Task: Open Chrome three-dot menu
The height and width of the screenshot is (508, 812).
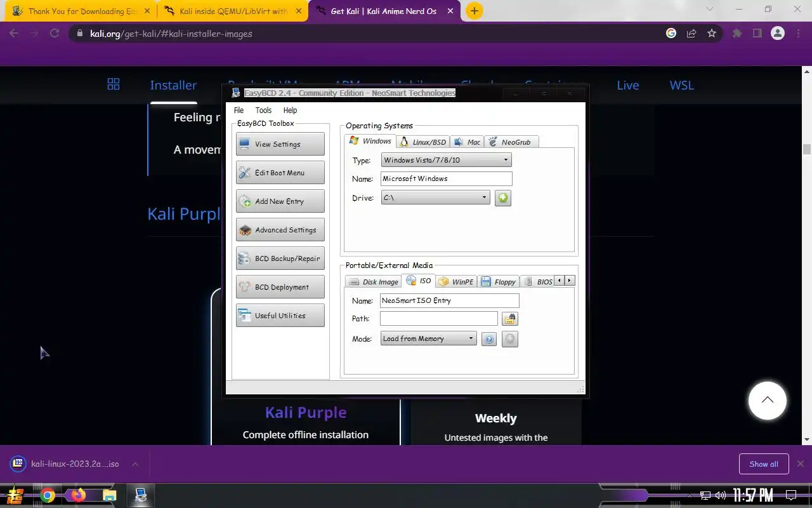Action: 798,34
